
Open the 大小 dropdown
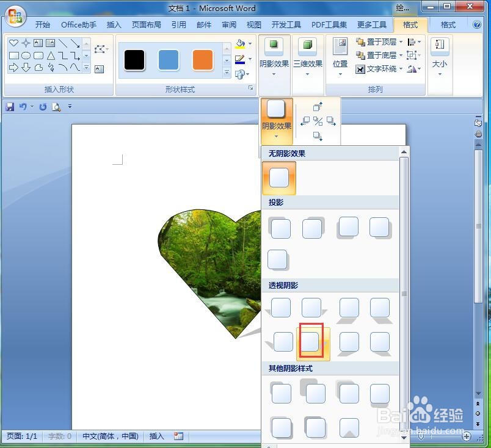coord(440,58)
